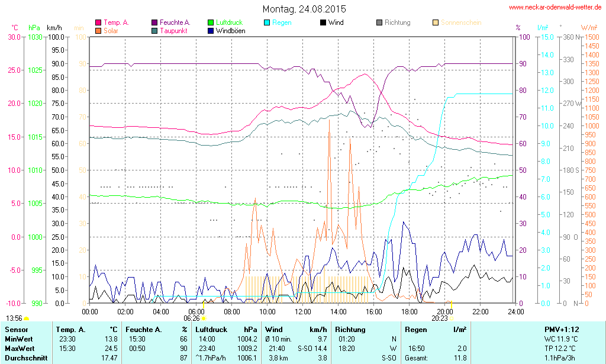Click the sunrise sun icon at 06:26
The height and width of the screenshot is (364, 606).
204,318
